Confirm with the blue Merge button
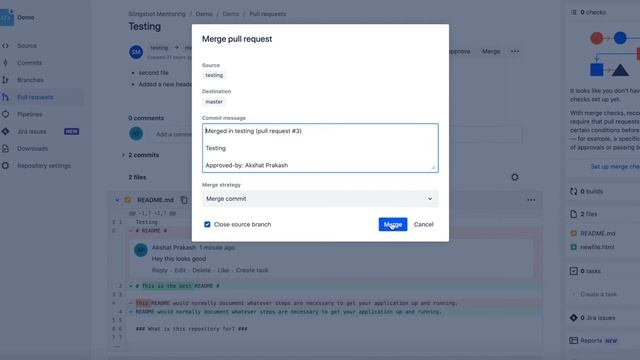Screen dimensions: 640x360 [393, 224]
